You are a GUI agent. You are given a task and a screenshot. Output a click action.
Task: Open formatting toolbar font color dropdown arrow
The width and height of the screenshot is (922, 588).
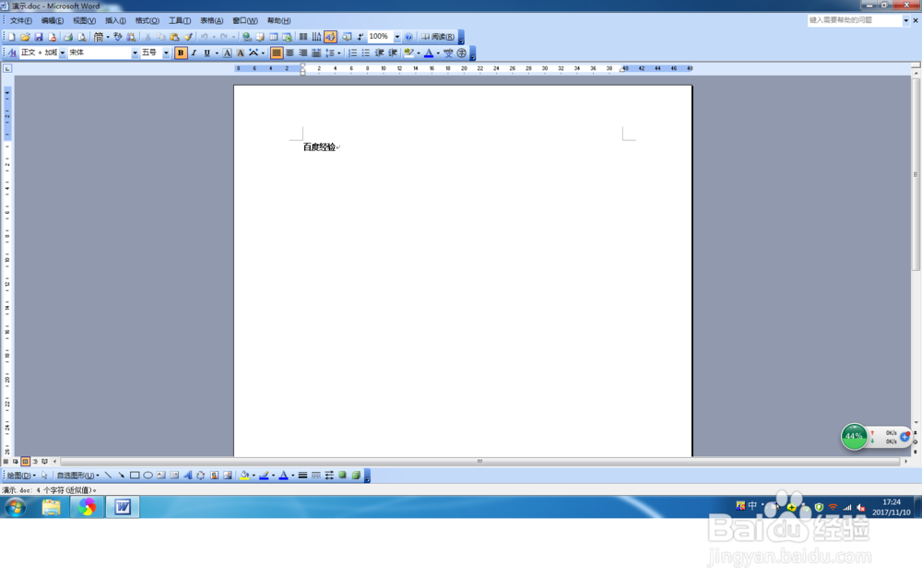tap(438, 53)
